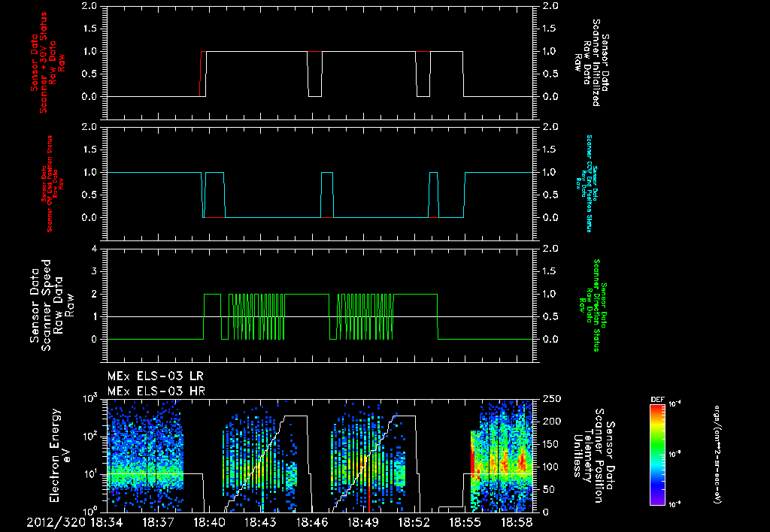
Task: Click the 18:43 time axis label
Action: pos(261,523)
